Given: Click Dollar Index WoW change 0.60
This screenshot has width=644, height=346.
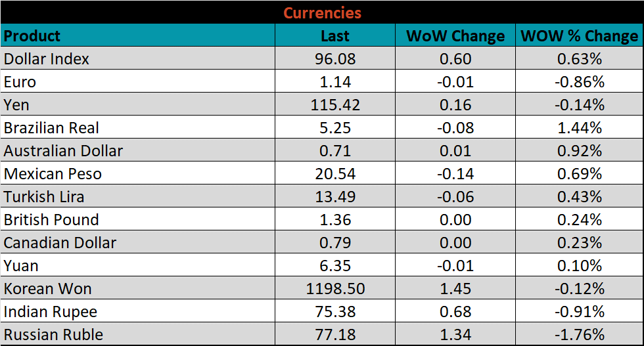Looking at the screenshot, I should point(455,59).
